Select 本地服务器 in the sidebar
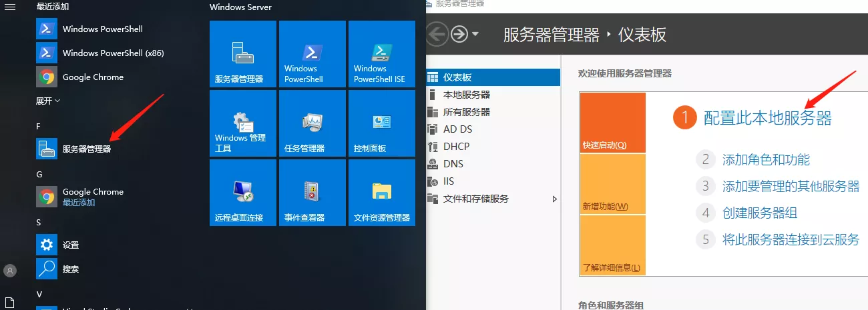This screenshot has width=868, height=310. coord(466,95)
